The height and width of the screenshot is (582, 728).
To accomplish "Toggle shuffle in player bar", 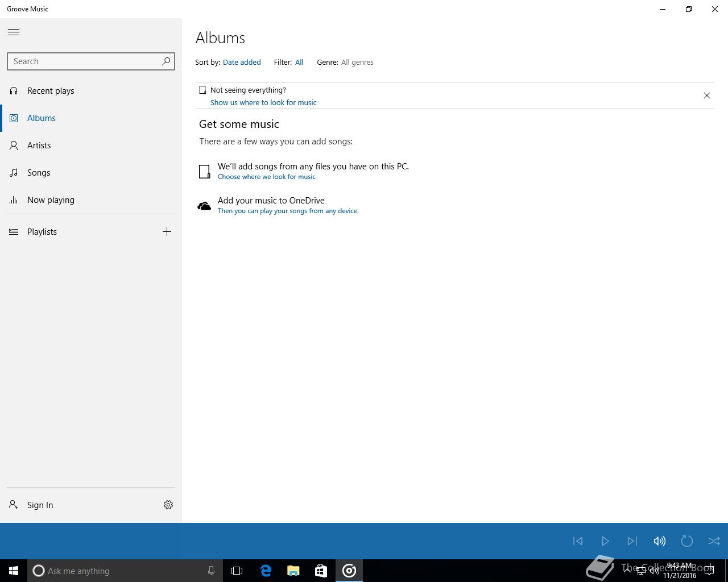I will click(x=714, y=541).
